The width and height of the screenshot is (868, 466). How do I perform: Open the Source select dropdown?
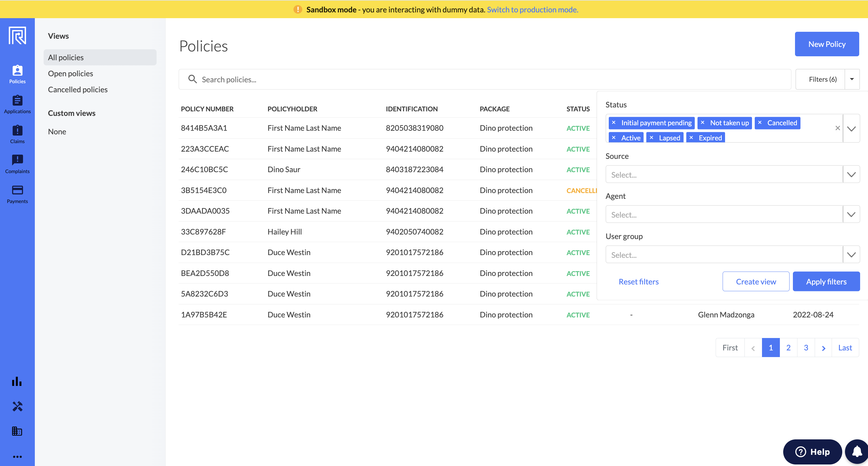(733, 174)
